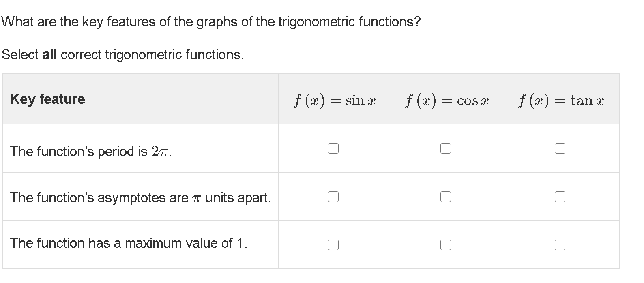The width and height of the screenshot is (644, 283).
Task: Check sin x for maximum value 1
Action: [x=333, y=245]
